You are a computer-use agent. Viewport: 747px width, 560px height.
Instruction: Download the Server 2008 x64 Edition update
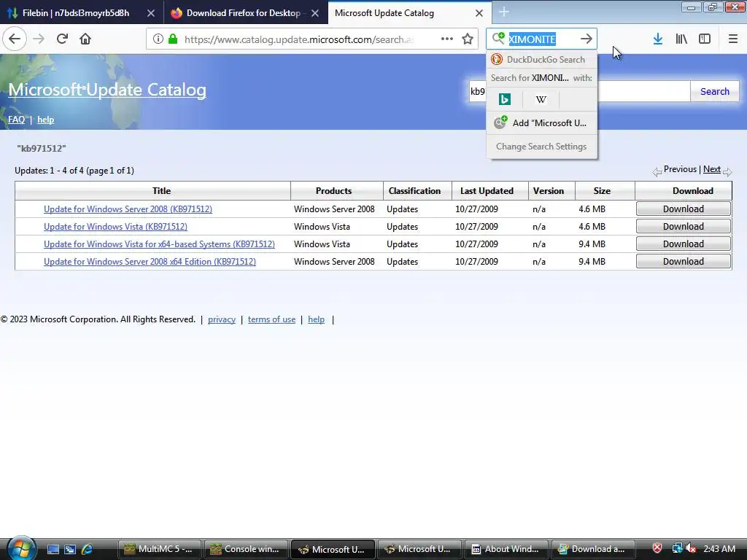pyautogui.click(x=683, y=262)
